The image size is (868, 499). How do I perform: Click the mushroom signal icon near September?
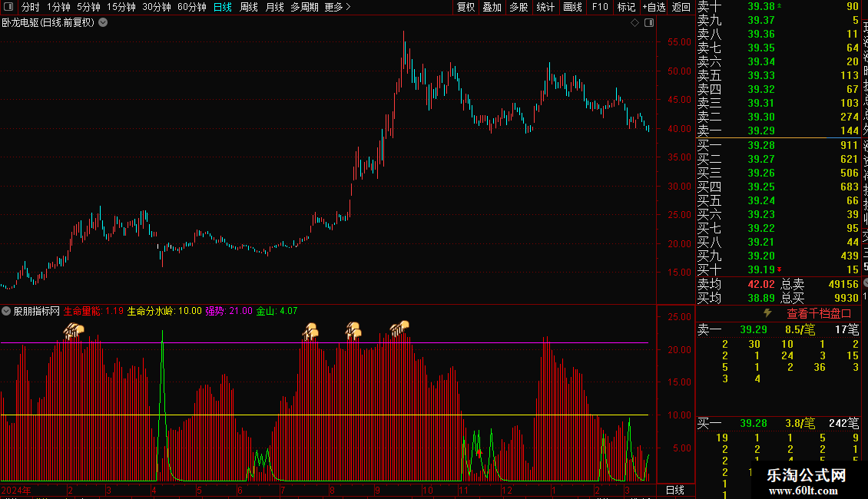pos(400,328)
